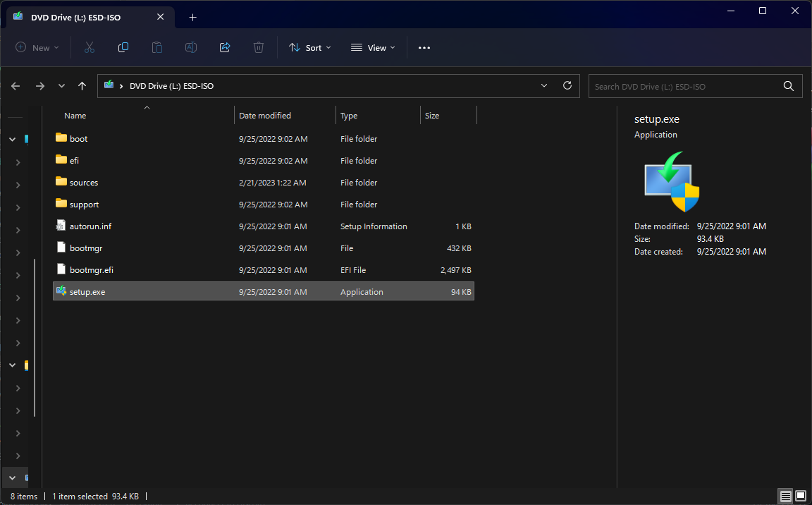Click the bootmgr.efi file icon
This screenshot has height=505, width=812.
pos(61,269)
